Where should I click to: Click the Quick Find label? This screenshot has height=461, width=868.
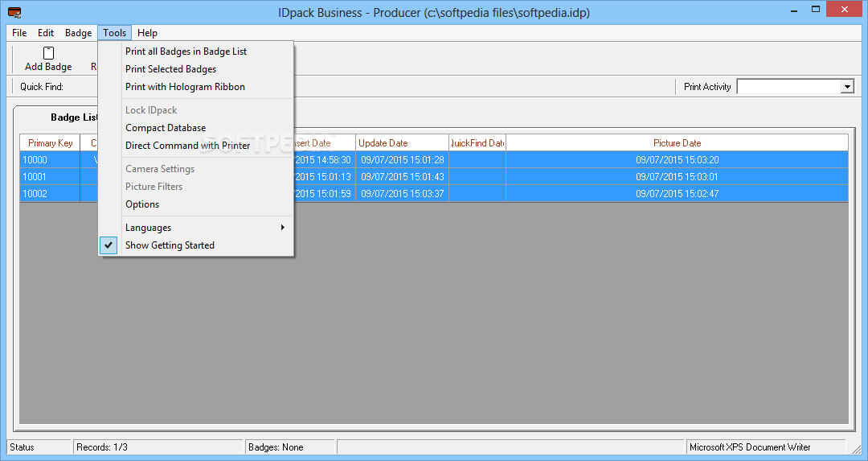click(x=42, y=86)
